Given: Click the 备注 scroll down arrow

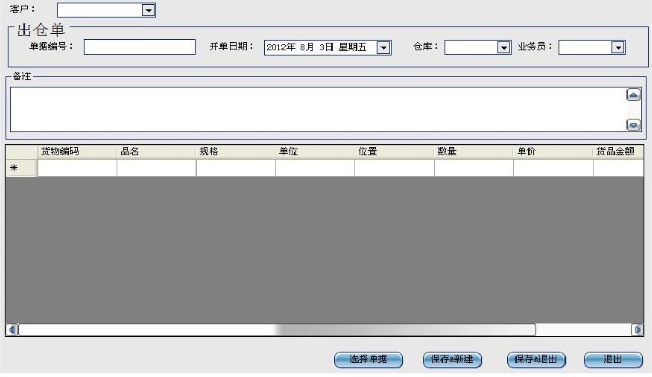Looking at the screenshot, I should pyautogui.click(x=633, y=125).
